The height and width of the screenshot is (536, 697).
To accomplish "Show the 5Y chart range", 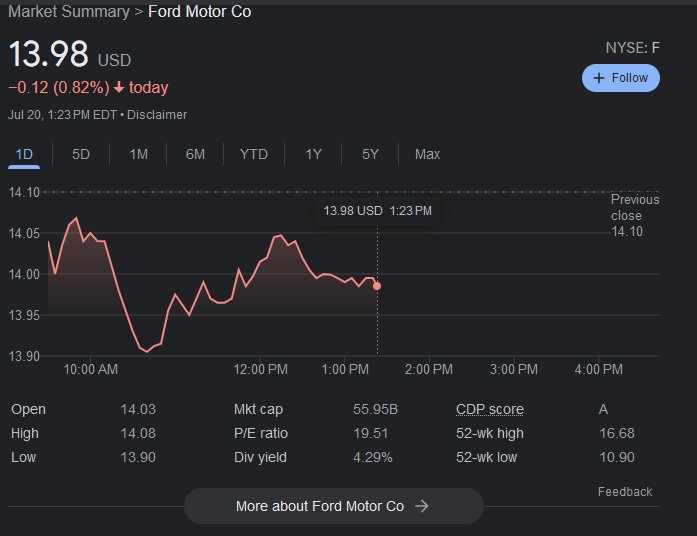I will pyautogui.click(x=370, y=154).
